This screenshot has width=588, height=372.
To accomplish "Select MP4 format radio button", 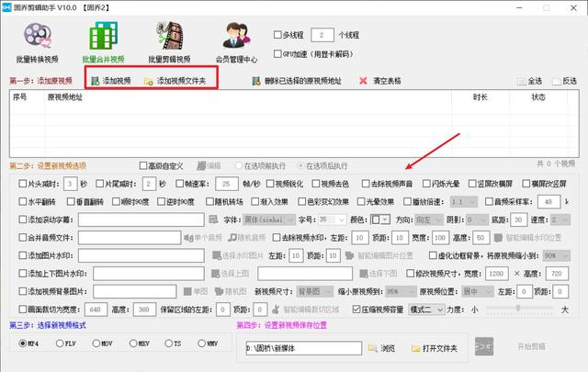I will pyautogui.click(x=22, y=344).
